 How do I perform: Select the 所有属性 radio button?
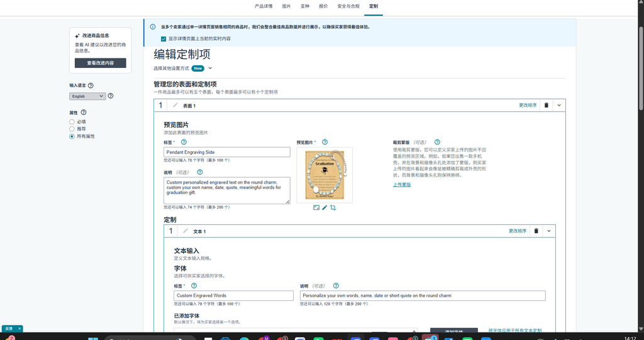click(x=72, y=136)
